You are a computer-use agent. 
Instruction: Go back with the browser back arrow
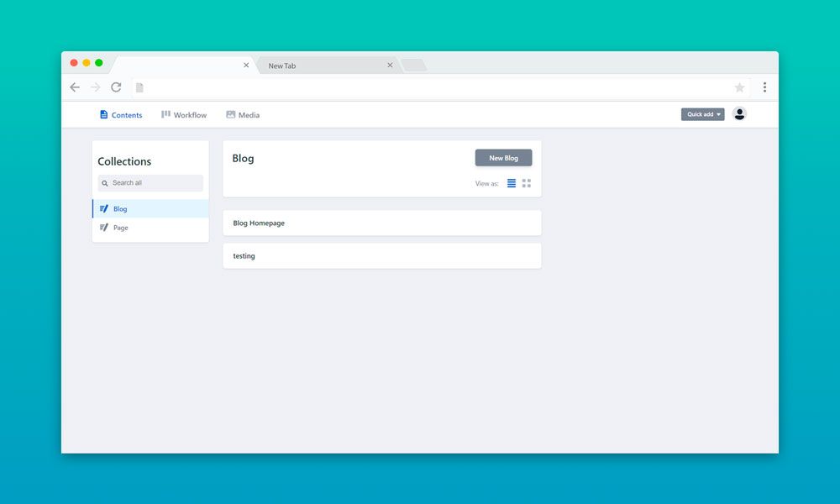75,87
